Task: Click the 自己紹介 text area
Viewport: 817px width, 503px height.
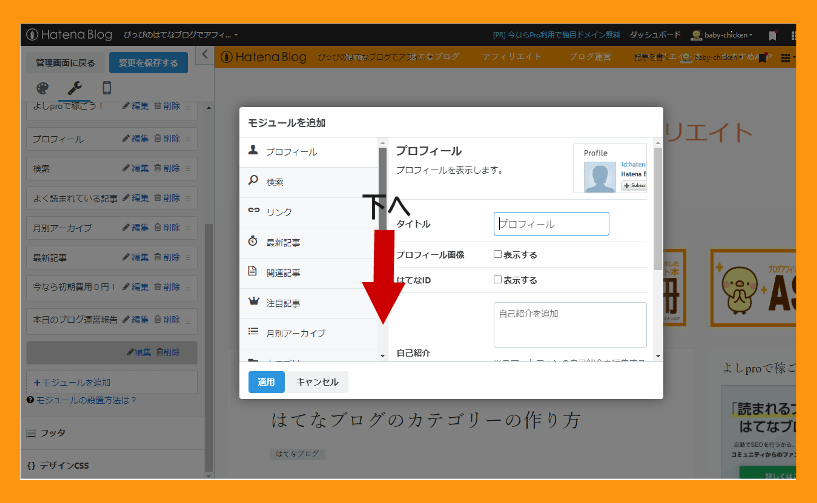Action: (570, 325)
